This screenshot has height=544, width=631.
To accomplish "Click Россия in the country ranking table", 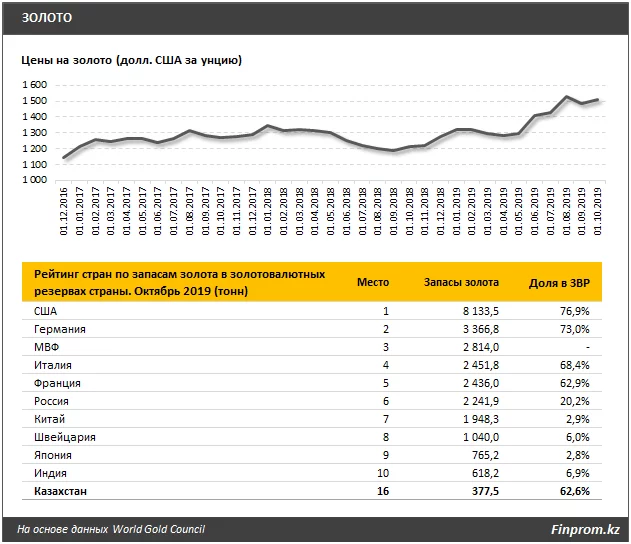I will (54, 401).
